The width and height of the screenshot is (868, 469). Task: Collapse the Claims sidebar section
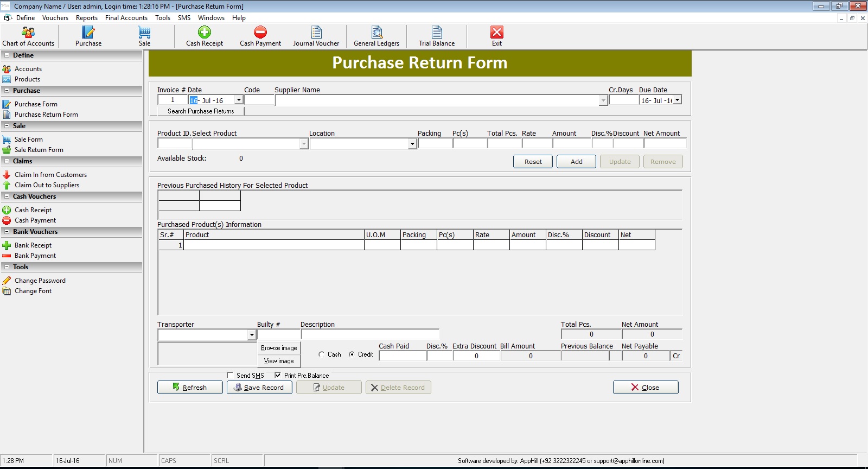7,161
